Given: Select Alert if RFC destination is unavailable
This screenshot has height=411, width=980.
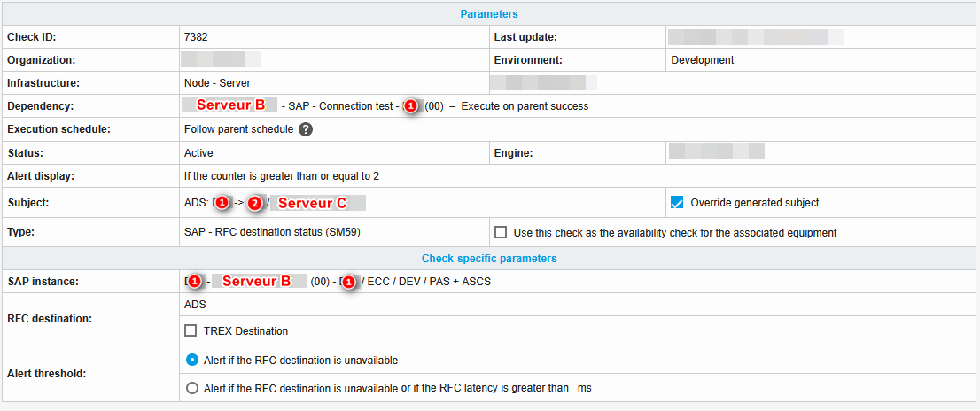Looking at the screenshot, I should [x=192, y=361].
